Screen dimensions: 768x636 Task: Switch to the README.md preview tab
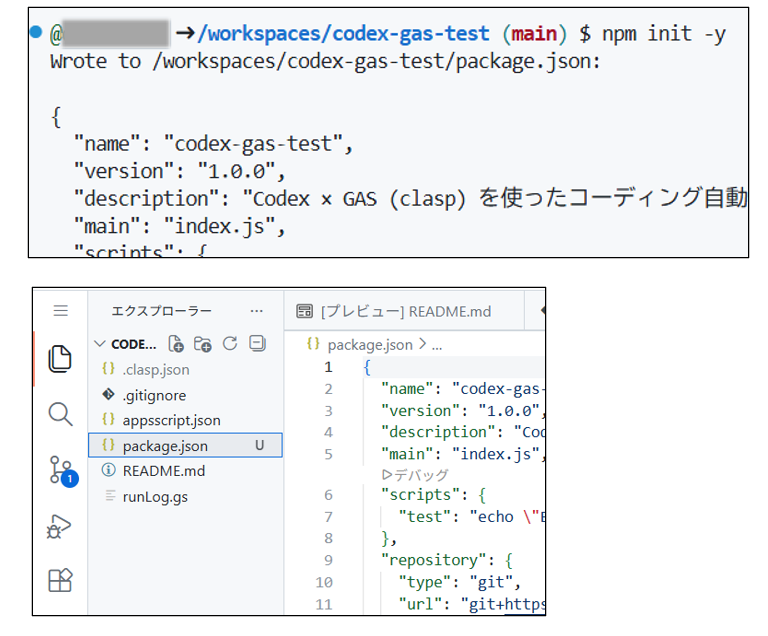point(404,312)
